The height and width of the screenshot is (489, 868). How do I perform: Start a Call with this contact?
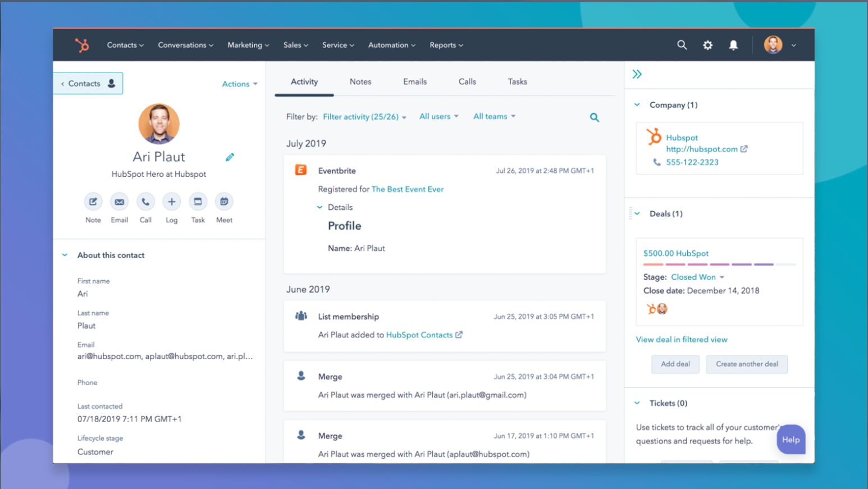[145, 201]
